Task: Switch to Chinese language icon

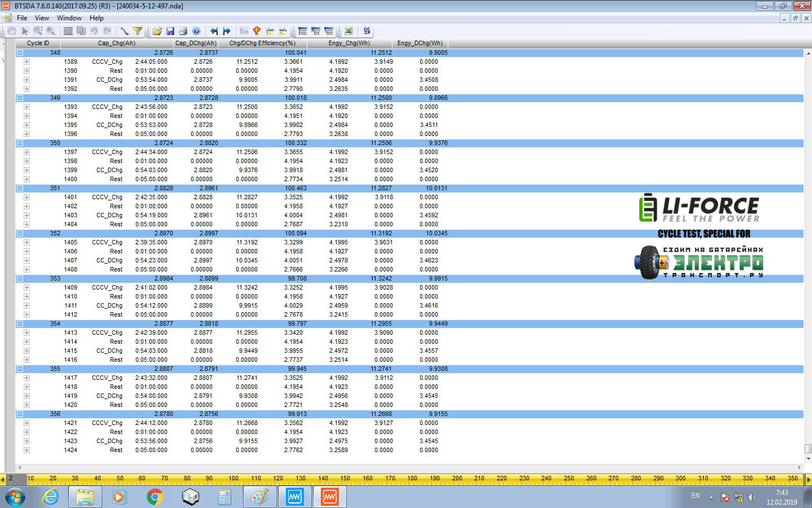Action: [257, 31]
